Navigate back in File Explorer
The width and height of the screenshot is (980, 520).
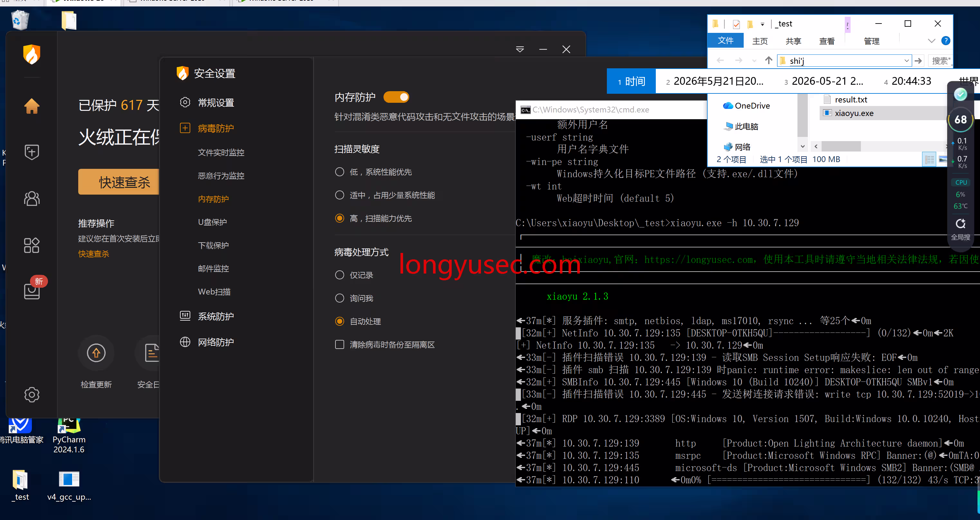click(x=720, y=61)
